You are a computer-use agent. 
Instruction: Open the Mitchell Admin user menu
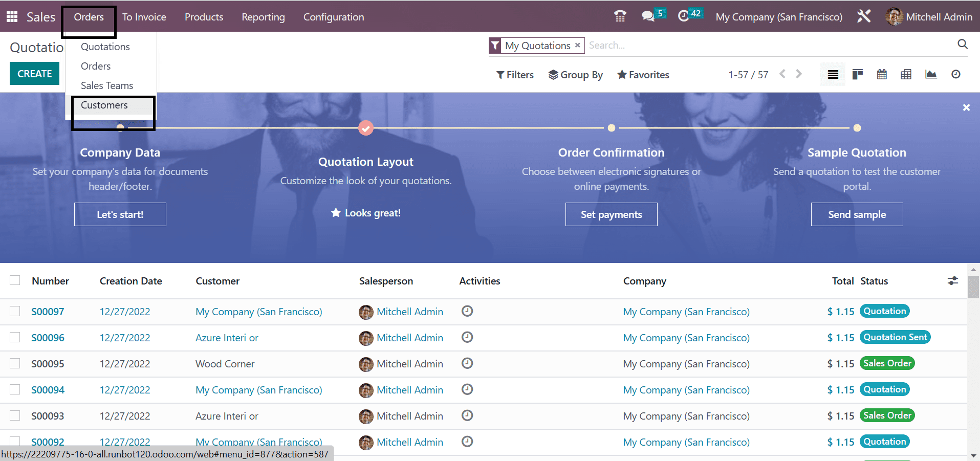click(929, 16)
